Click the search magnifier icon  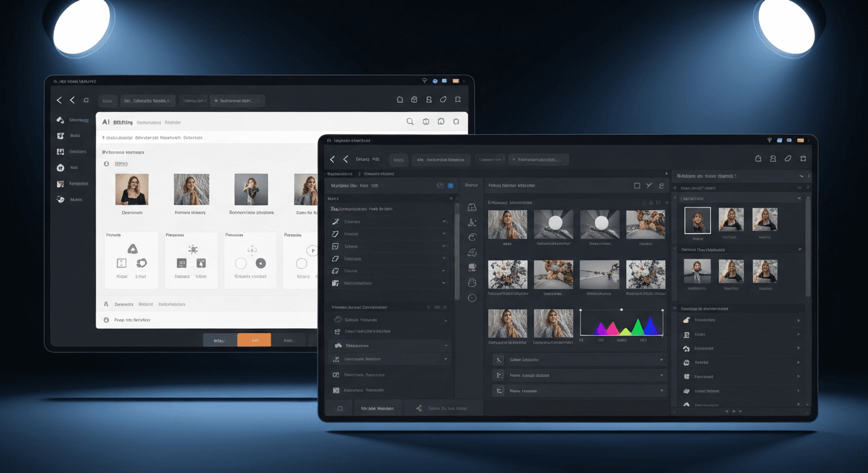(410, 121)
